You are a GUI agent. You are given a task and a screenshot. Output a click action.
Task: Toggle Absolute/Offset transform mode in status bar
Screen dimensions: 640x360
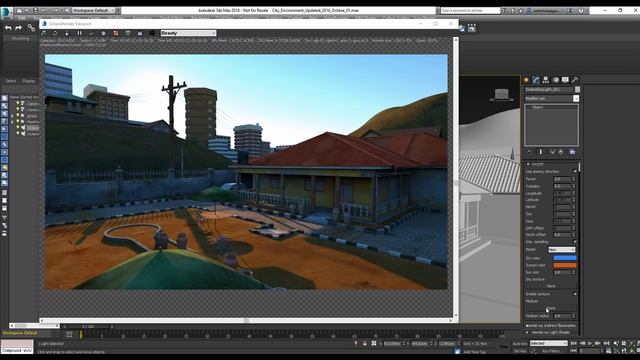tap(374, 344)
